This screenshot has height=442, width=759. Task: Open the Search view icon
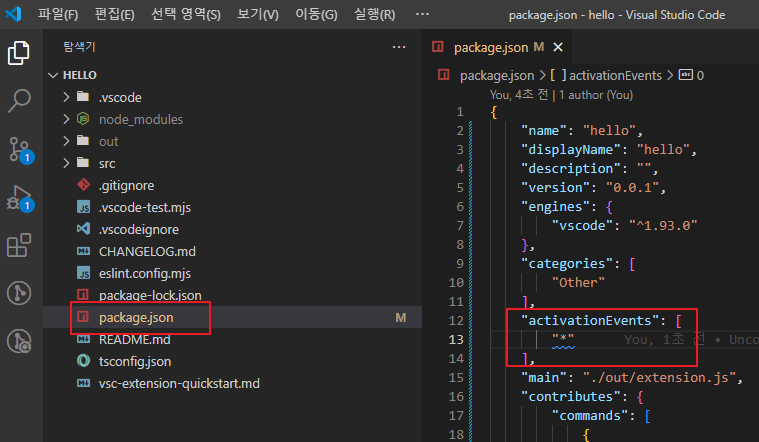point(19,101)
